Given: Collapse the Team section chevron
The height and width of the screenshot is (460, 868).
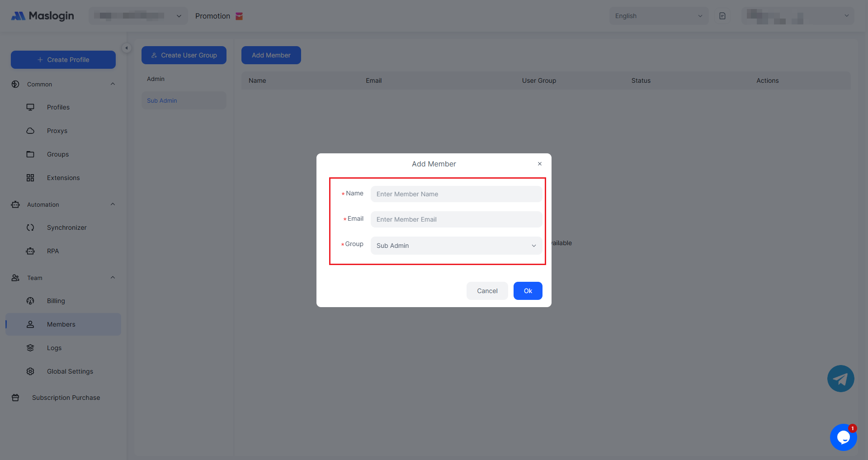Looking at the screenshot, I should pyautogui.click(x=113, y=278).
